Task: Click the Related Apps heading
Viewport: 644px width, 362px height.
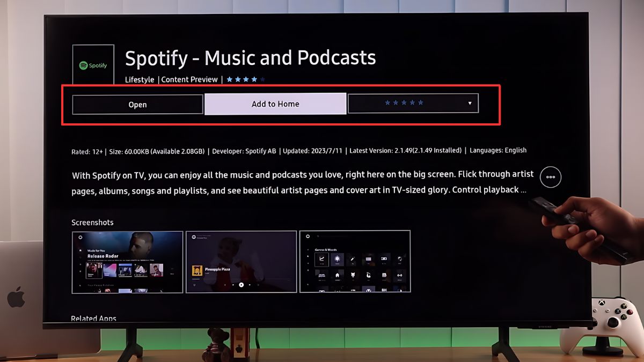Action: (x=93, y=319)
